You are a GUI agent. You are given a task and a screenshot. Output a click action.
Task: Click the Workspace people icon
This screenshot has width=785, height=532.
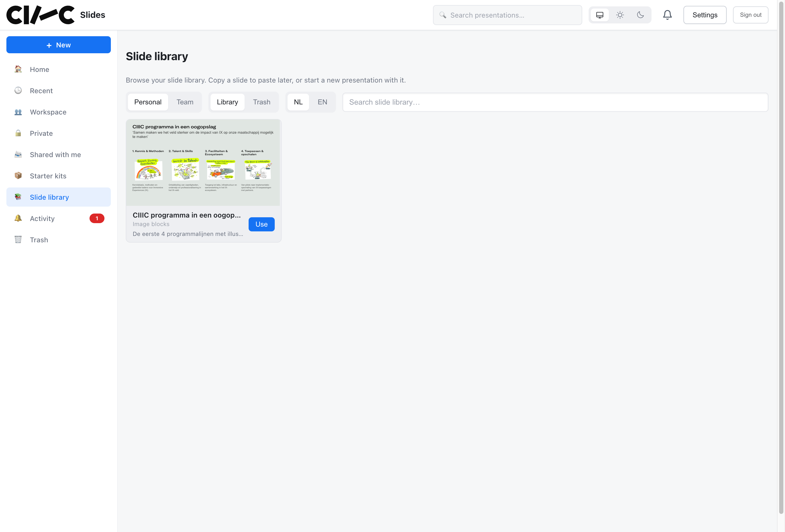click(x=18, y=112)
